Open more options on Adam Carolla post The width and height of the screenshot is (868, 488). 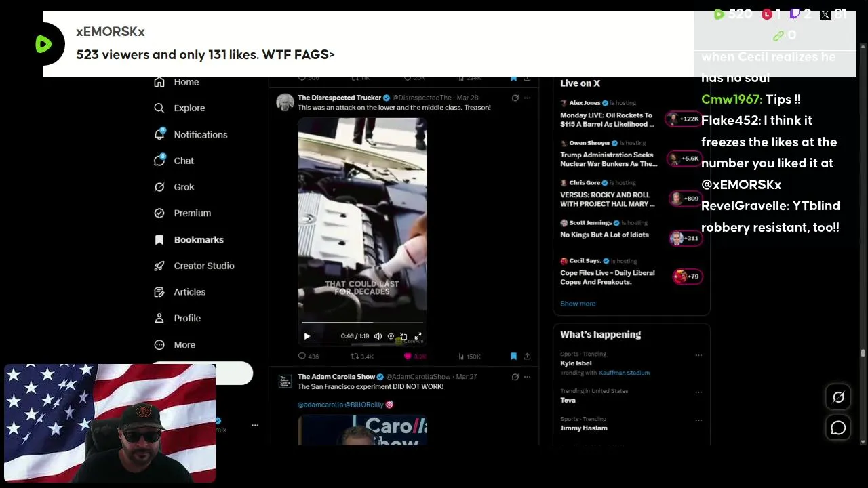click(527, 377)
